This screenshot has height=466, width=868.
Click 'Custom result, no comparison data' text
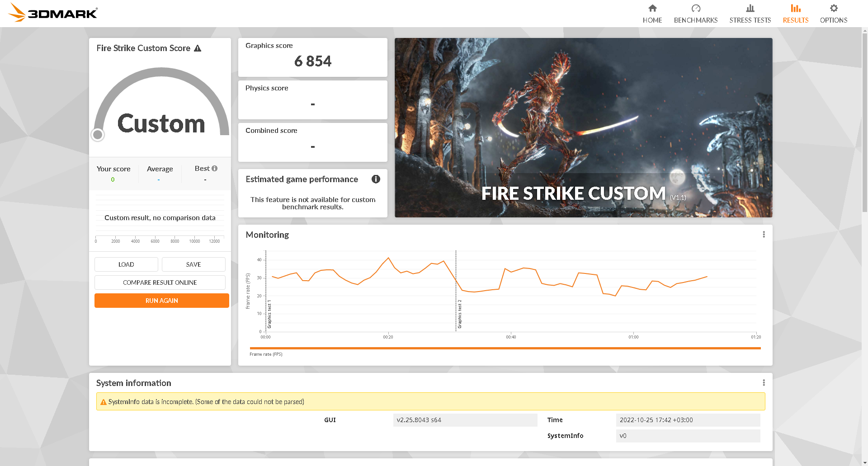tap(160, 218)
